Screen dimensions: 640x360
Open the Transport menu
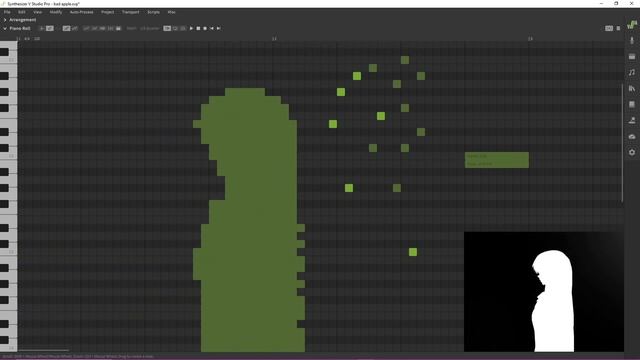tap(131, 12)
